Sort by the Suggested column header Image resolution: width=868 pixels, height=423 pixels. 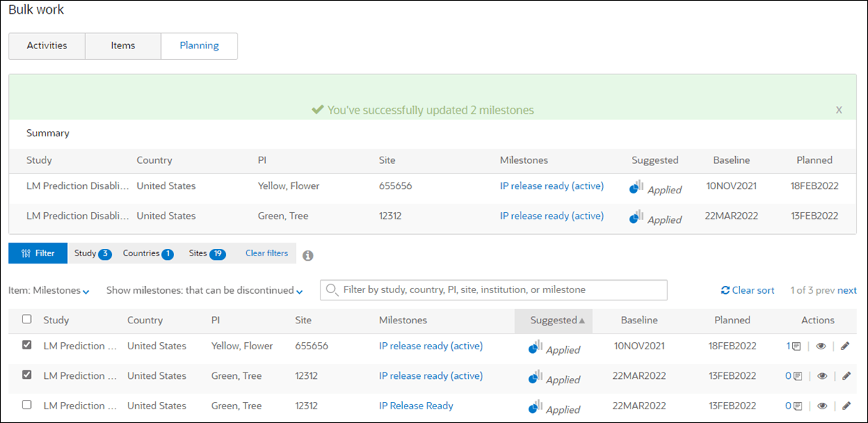pos(553,320)
